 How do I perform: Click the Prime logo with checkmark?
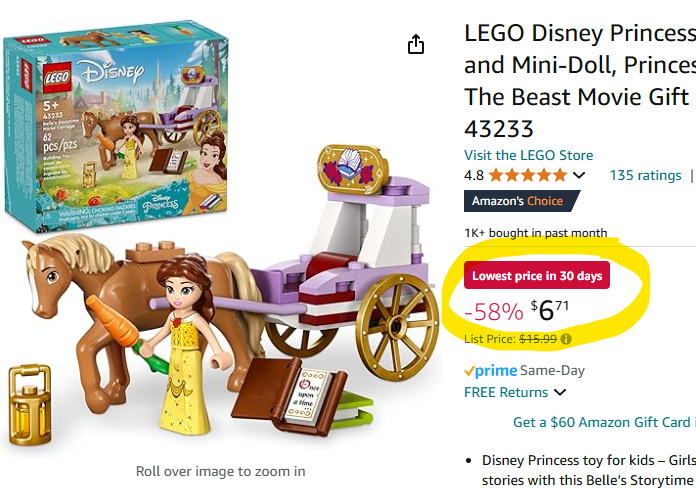[x=491, y=370]
